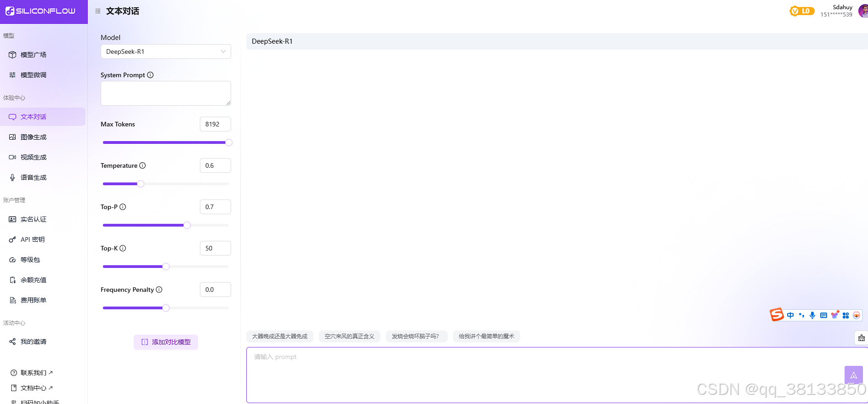Screen dimensions: 868x404
Task: Click the Frequency Penalty slider handle
Action: (x=166, y=308)
